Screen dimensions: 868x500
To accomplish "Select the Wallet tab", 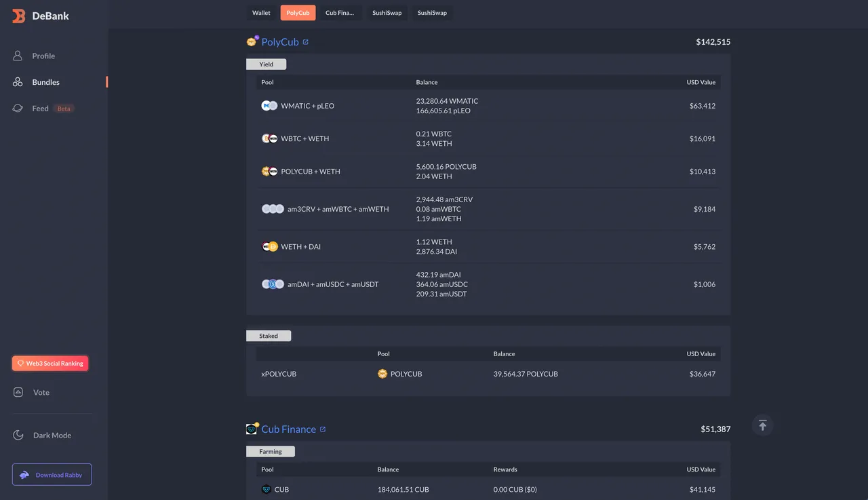I will (x=261, y=13).
